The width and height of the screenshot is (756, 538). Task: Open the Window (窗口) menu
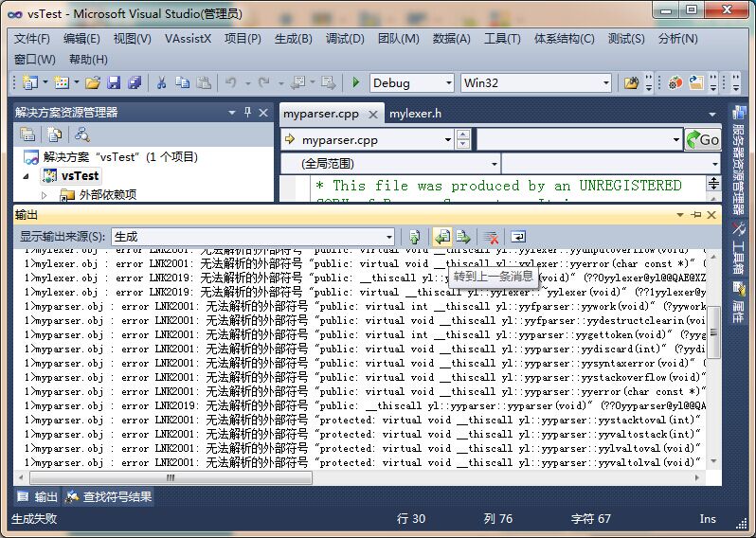coord(35,60)
